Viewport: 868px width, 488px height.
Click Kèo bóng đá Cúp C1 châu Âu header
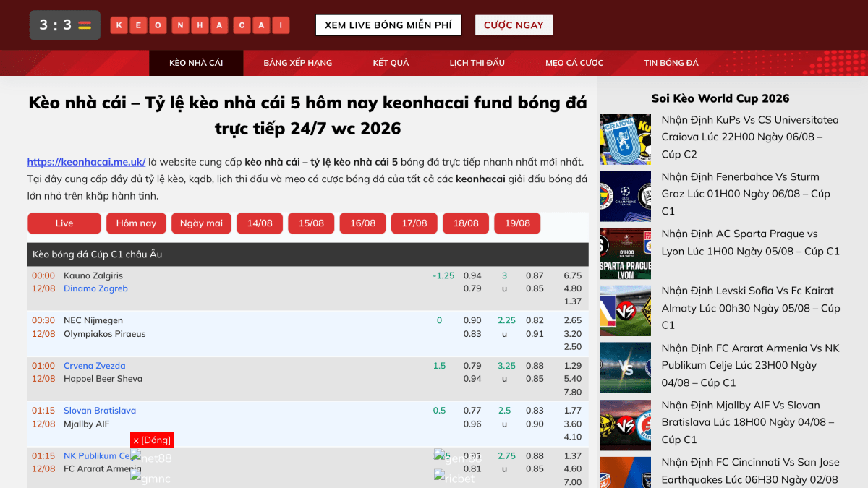click(308, 254)
